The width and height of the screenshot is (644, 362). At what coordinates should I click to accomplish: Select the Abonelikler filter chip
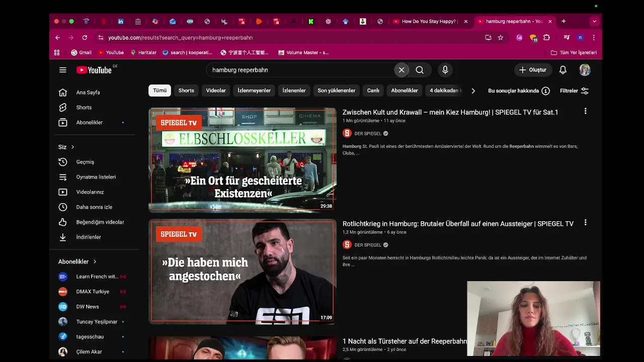coord(405,90)
